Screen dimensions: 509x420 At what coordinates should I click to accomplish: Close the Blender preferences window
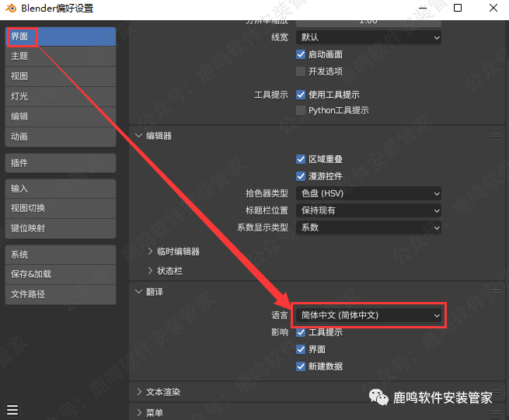(x=493, y=8)
